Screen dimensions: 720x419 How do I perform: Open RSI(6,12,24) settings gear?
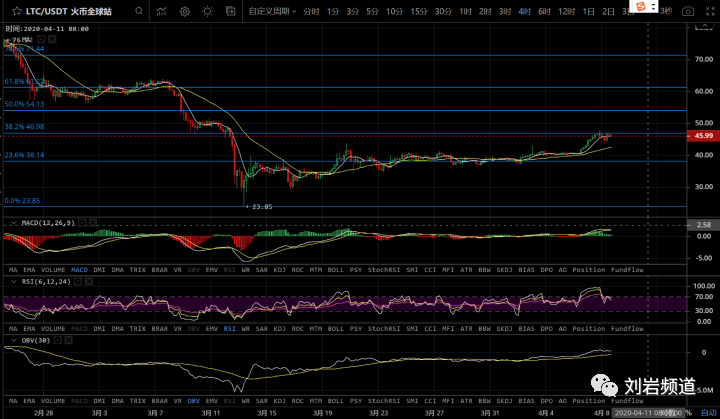point(78,282)
